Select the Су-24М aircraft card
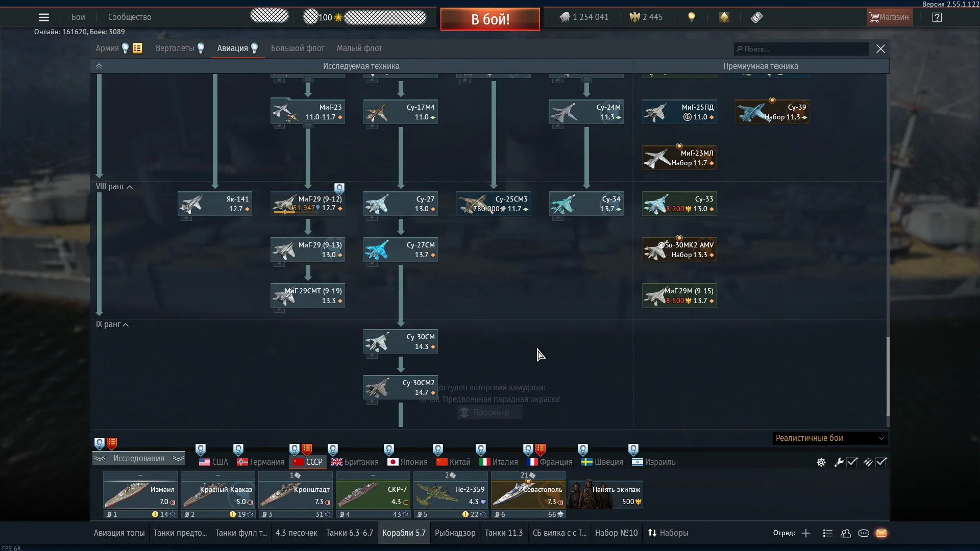 pyautogui.click(x=586, y=112)
